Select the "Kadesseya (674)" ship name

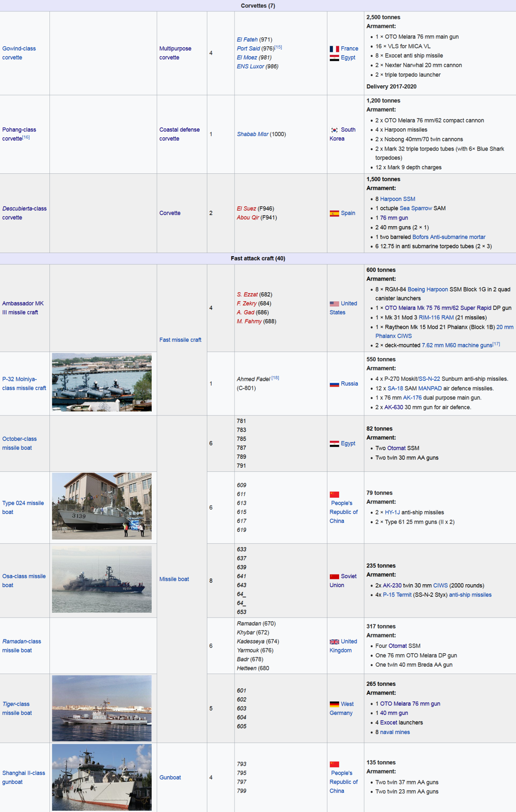click(x=258, y=641)
